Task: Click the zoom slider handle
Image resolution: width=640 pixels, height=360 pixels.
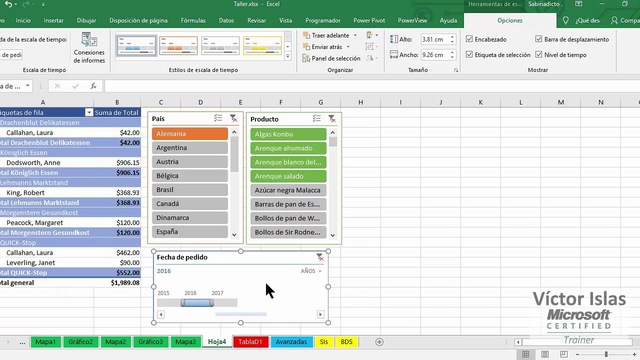Action: tap(607, 354)
